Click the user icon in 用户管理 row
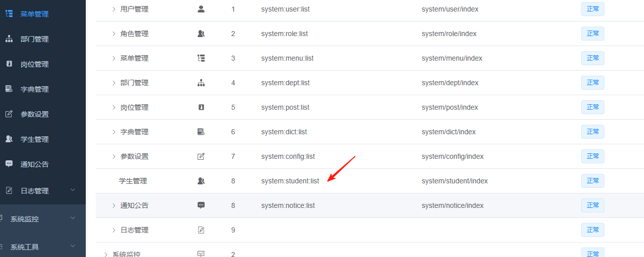The width and height of the screenshot is (644, 257). click(x=201, y=9)
